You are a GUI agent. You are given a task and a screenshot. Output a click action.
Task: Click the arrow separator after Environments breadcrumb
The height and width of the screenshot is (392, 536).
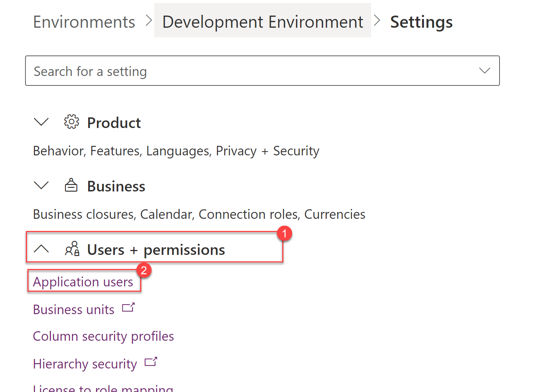pos(149,21)
